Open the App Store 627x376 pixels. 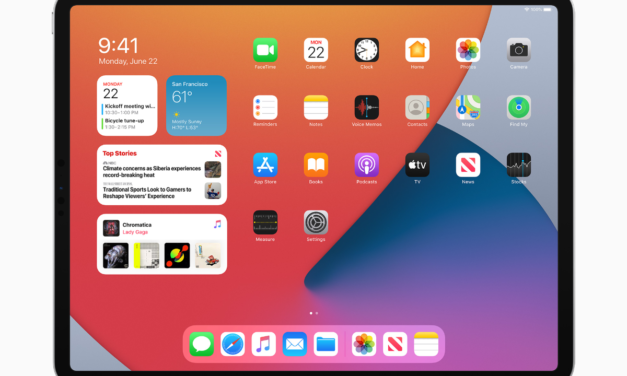tap(265, 165)
